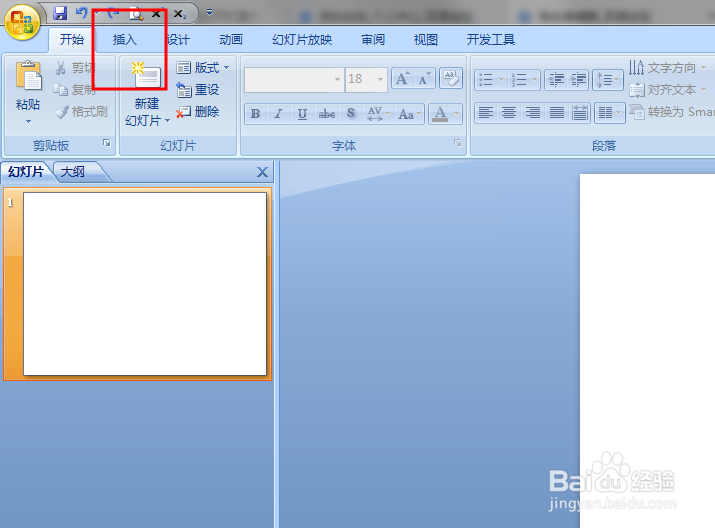Switch to the 动画 (Animations) tab
Screen dimensions: 715x528
231,40
